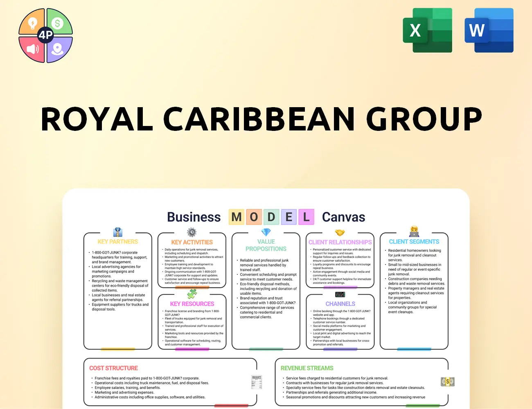Click the lightbulb quadrant of the 4P logo
Image resolution: width=532 pixels, height=409 pixels.
tap(33, 22)
